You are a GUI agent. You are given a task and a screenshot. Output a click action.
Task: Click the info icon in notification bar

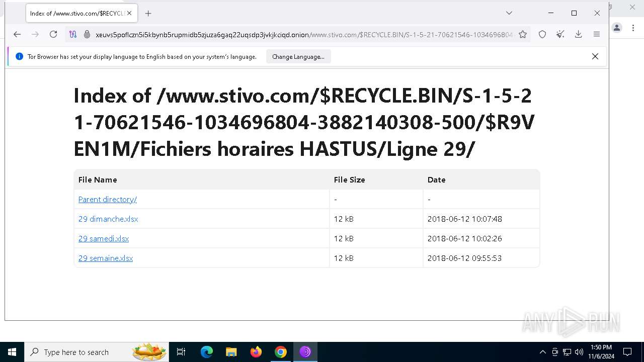pos(19,57)
